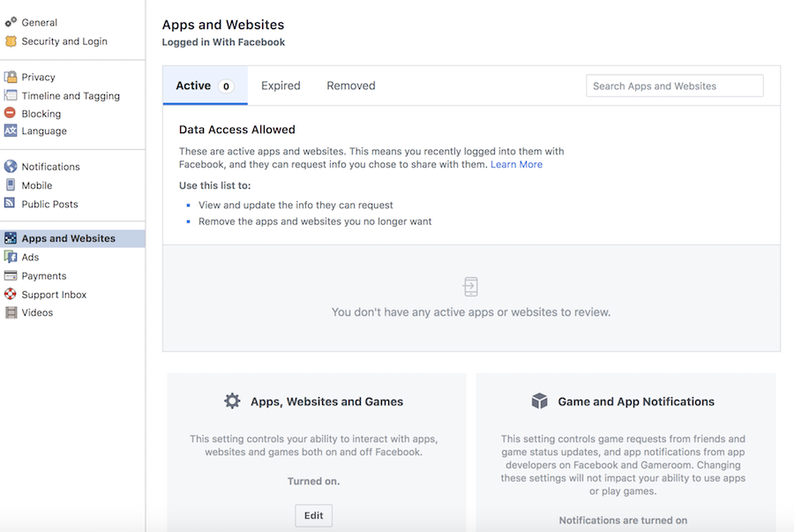Image resolution: width=794 pixels, height=532 pixels.
Task: Open the Blocking settings page
Action: 40,113
